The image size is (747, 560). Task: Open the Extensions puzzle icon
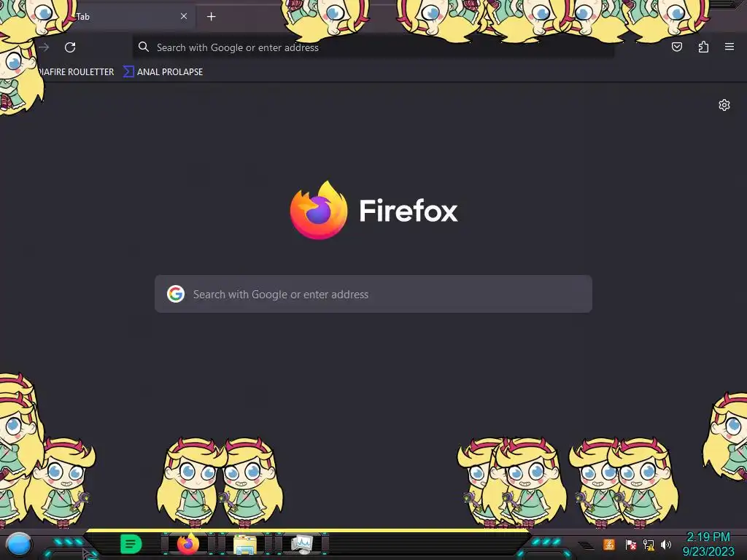pos(703,47)
